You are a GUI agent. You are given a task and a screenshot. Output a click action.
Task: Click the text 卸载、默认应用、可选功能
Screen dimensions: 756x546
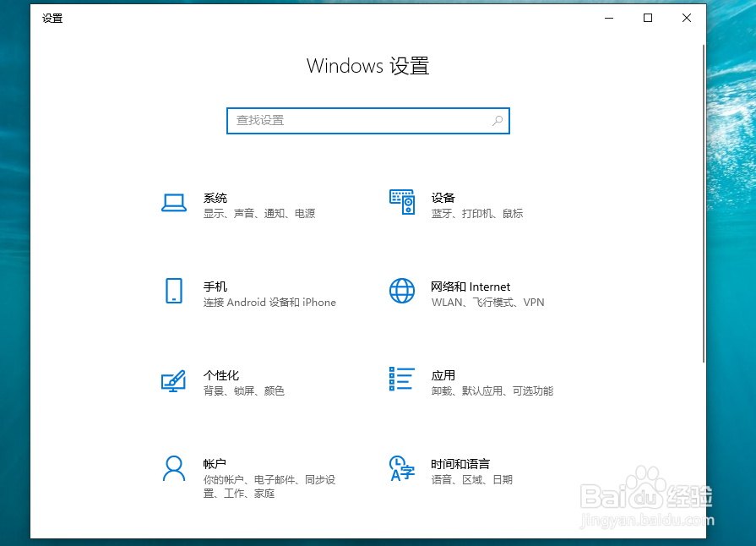492,391
